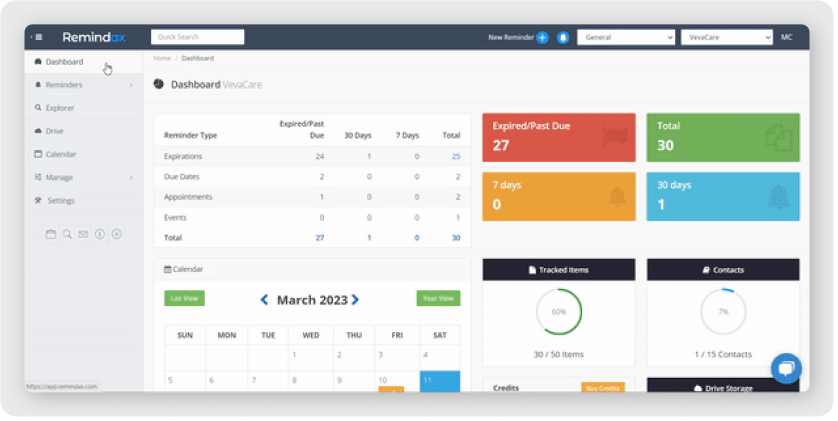Click the info icon in sidebar footer
The image size is (838, 421).
coord(99,234)
